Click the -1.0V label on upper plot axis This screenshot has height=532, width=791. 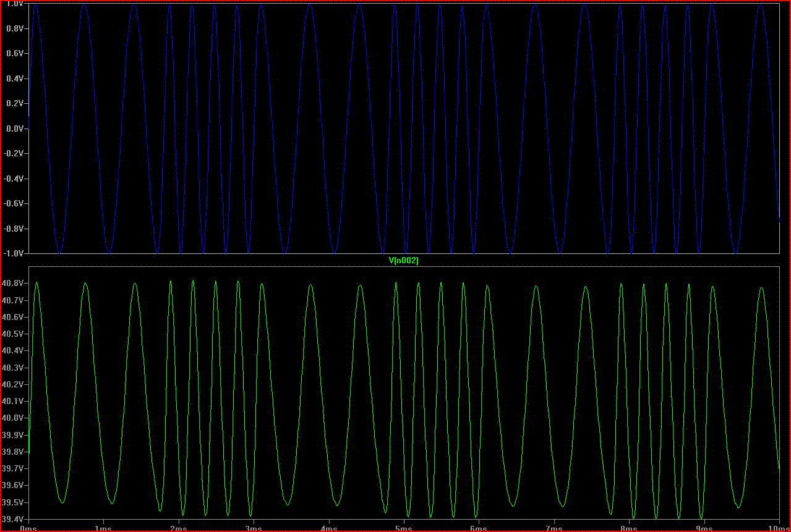(14, 253)
